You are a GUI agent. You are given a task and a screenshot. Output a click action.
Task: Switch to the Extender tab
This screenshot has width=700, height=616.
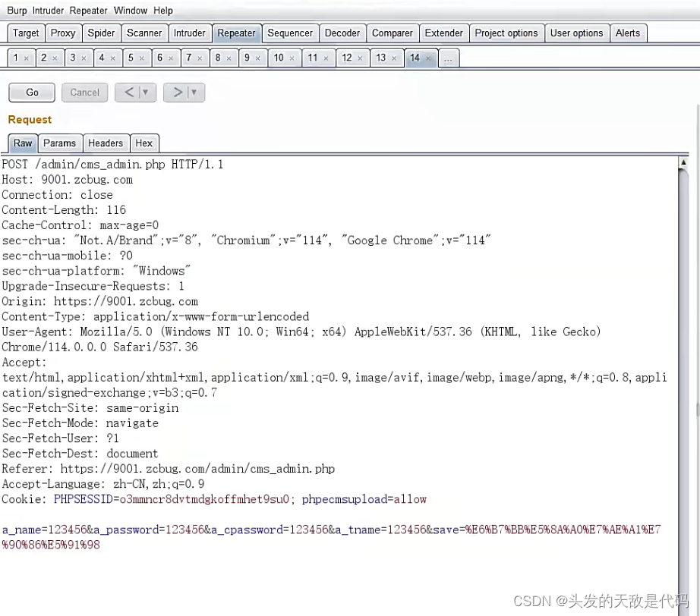pyautogui.click(x=443, y=33)
